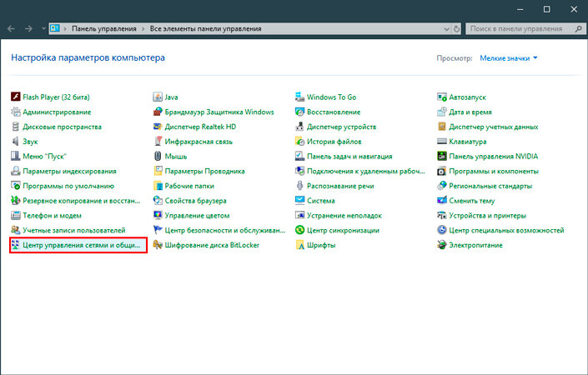This screenshot has width=588, height=375.
Task: Click the Java coffee cup icon
Action: (158, 97)
